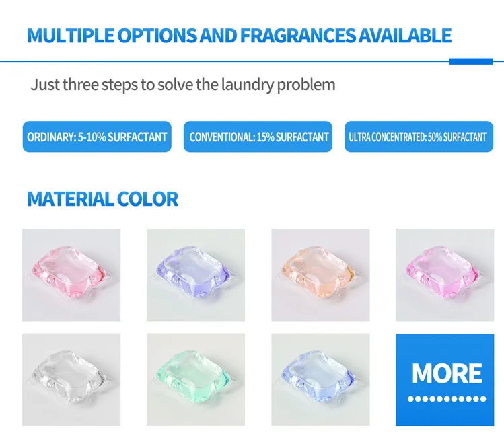Choose the Conventional 15% surfactant option
Image resolution: width=504 pixels, height=448 pixels.
pos(258,137)
